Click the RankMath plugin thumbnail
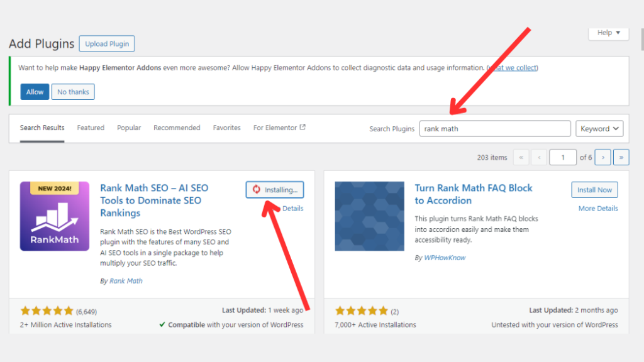The image size is (644, 362). pyautogui.click(x=55, y=216)
